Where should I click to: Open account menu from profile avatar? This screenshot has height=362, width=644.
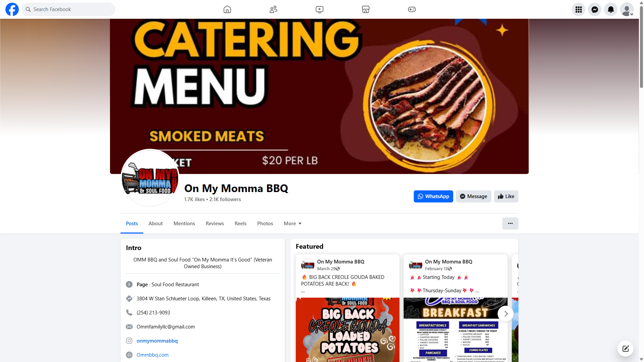coord(627,9)
